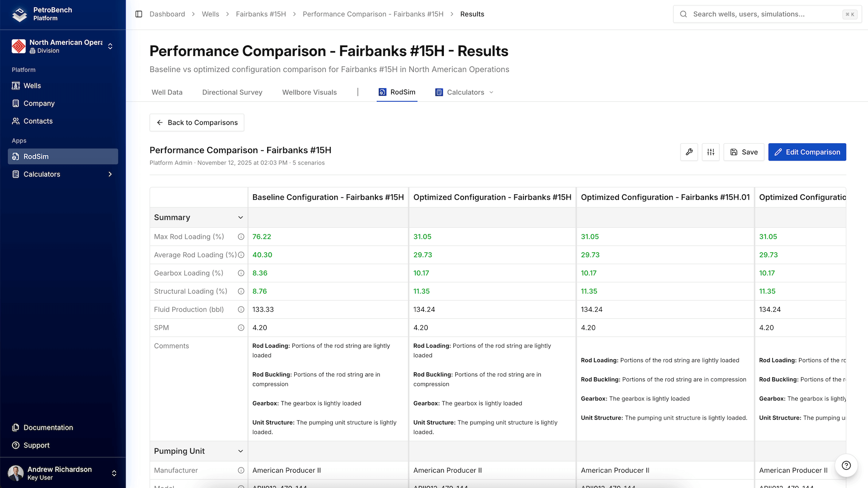The image size is (868, 488).
Task: Click the wrench tool icon near Edit Comparison
Action: [x=688, y=152]
